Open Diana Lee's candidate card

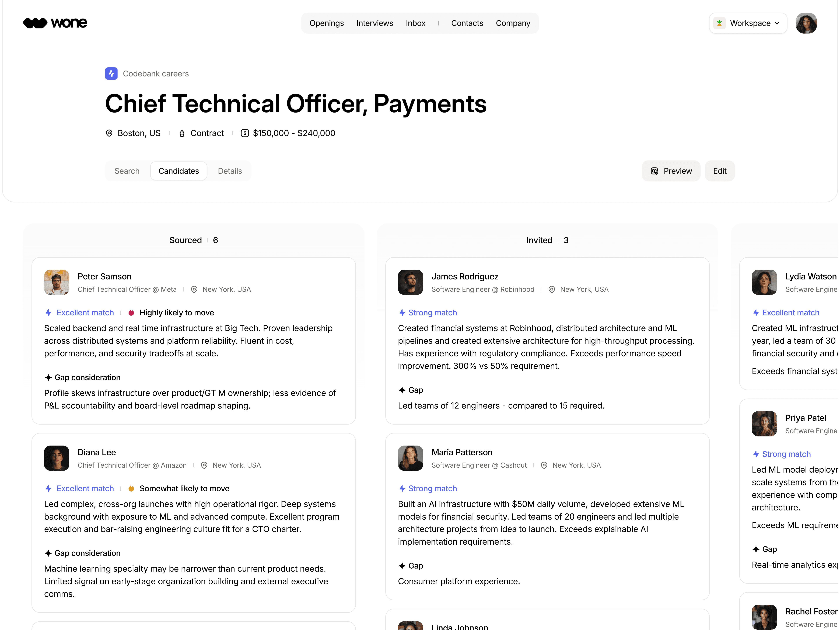coord(194,523)
